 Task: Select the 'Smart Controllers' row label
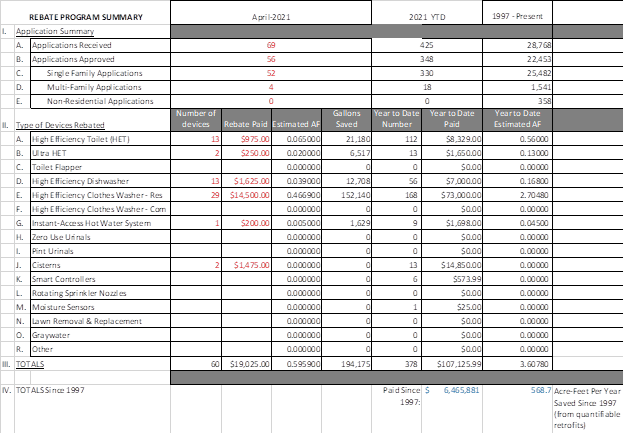(64, 279)
